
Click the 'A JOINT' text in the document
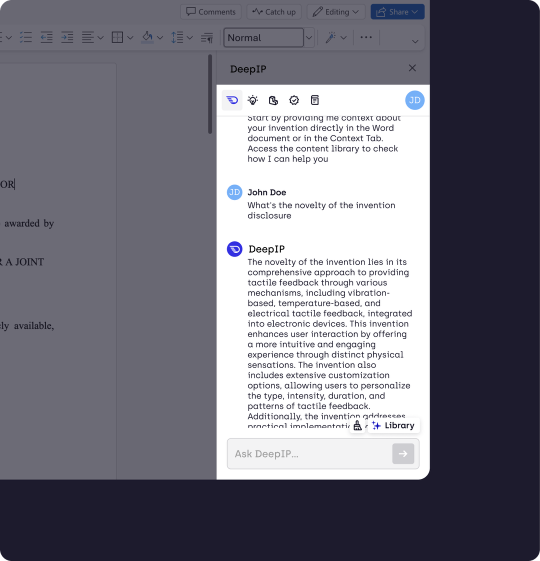click(x=24, y=262)
